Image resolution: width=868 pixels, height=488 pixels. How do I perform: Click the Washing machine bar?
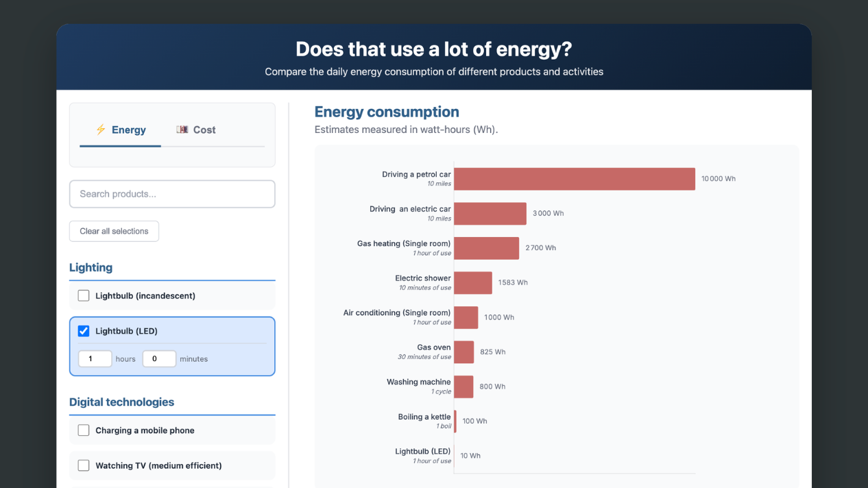click(x=463, y=387)
